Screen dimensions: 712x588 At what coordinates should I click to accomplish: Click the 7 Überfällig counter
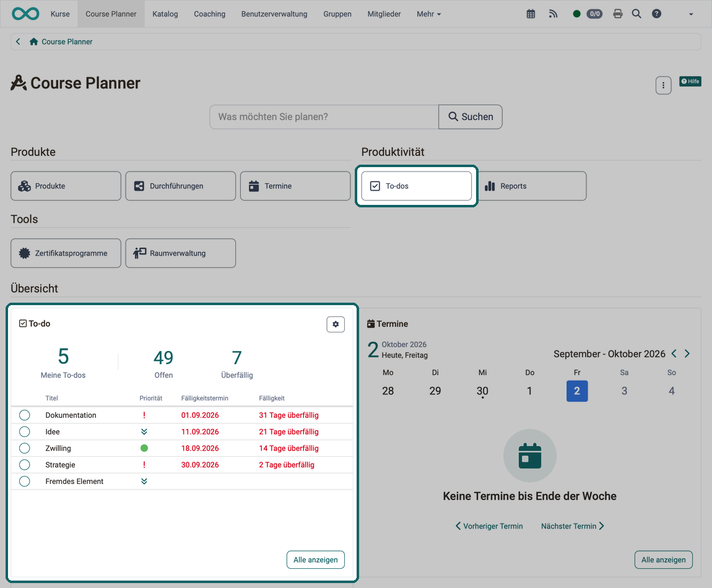pos(237,364)
